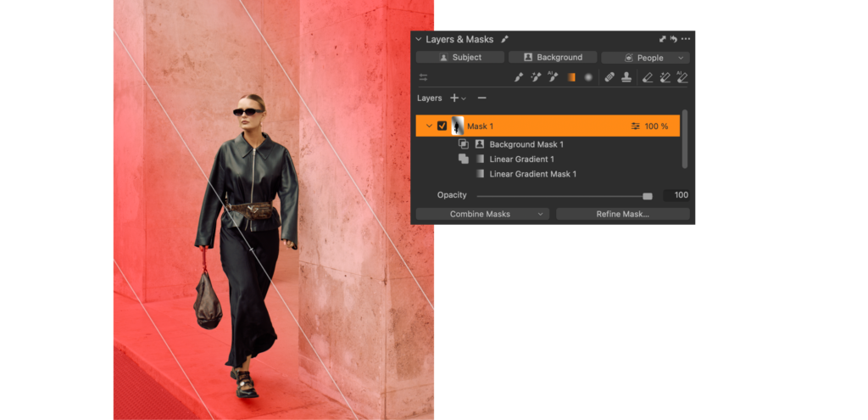The height and width of the screenshot is (420, 868).
Task: Select the Linear Gradient Mask 1 item
Action: click(x=532, y=174)
